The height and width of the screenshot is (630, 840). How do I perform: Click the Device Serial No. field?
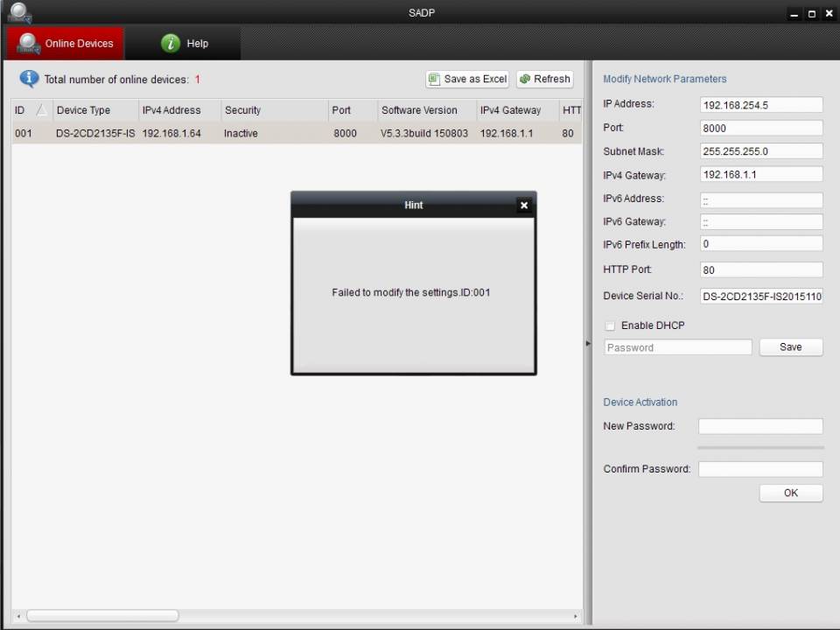(x=760, y=296)
